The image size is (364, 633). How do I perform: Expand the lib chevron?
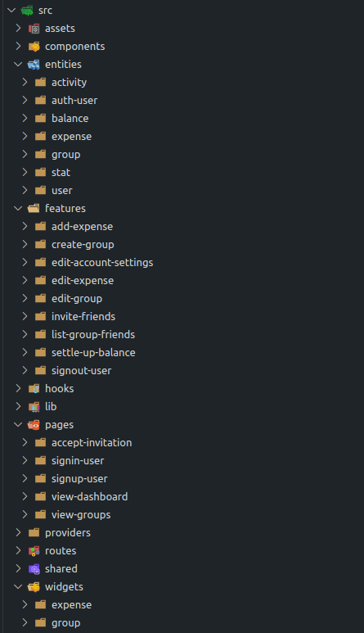pos(18,406)
